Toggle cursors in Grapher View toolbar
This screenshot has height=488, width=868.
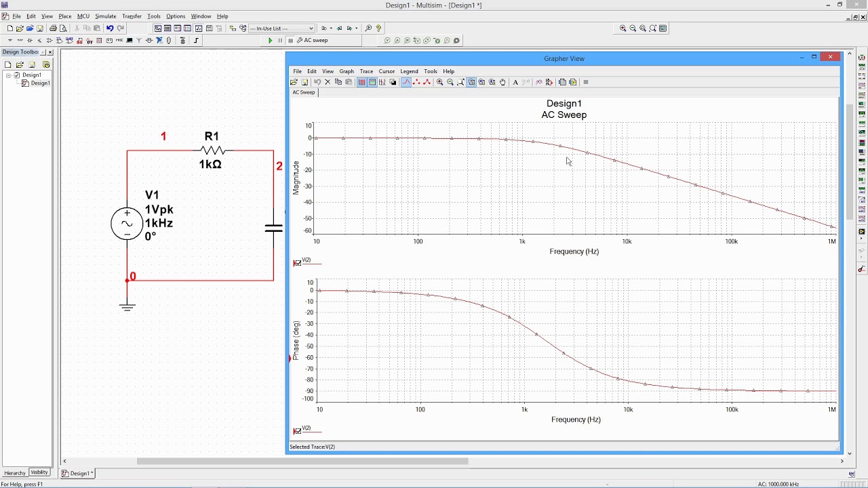(382, 82)
